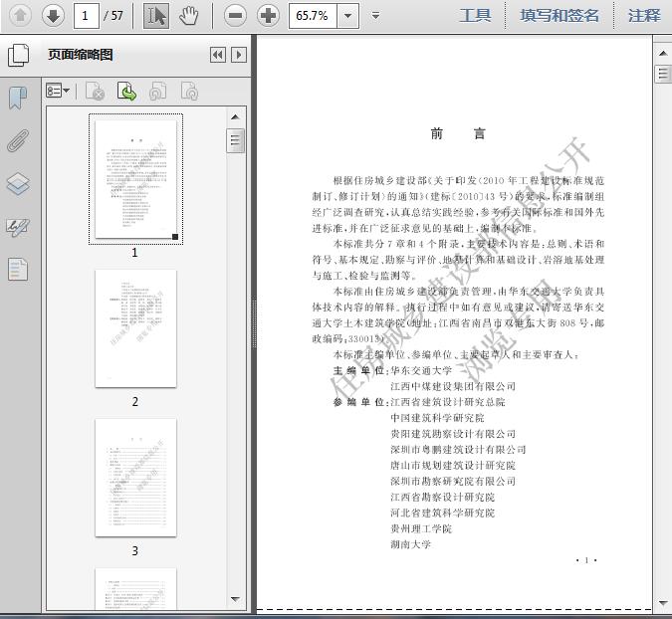This screenshot has width=672, height=619.
Task: Zoom in with the plus button
Action: [x=268, y=15]
